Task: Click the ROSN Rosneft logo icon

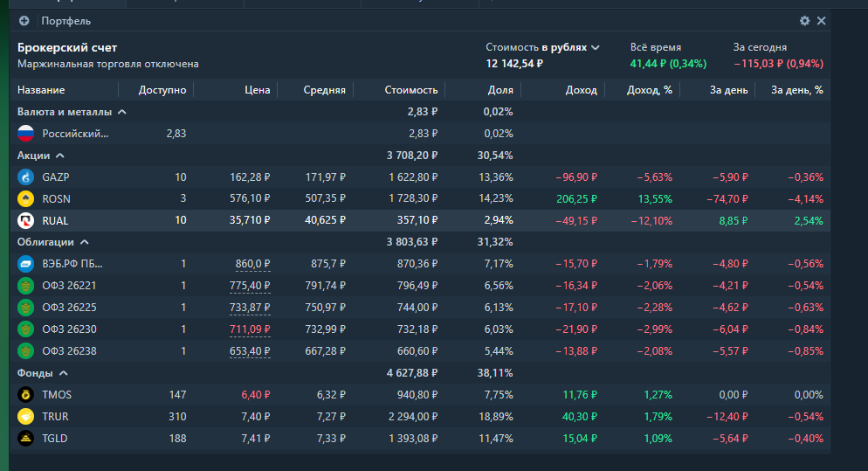Action: 25,199
